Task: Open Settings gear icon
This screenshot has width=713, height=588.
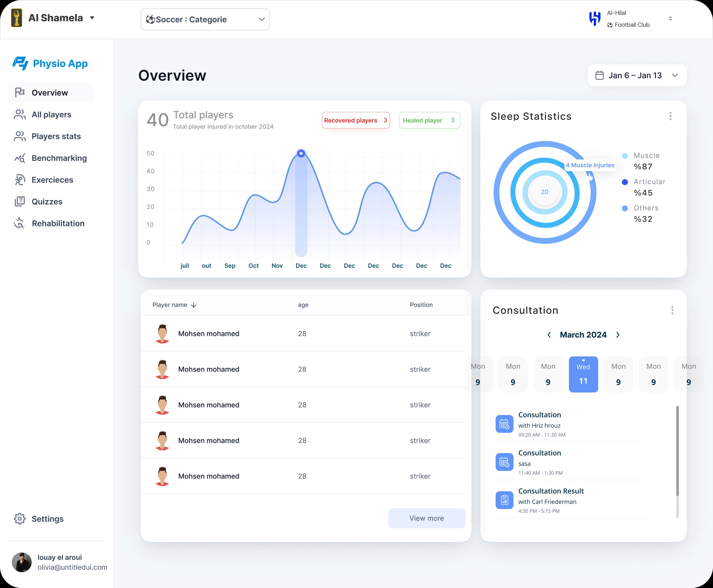Action: point(20,519)
